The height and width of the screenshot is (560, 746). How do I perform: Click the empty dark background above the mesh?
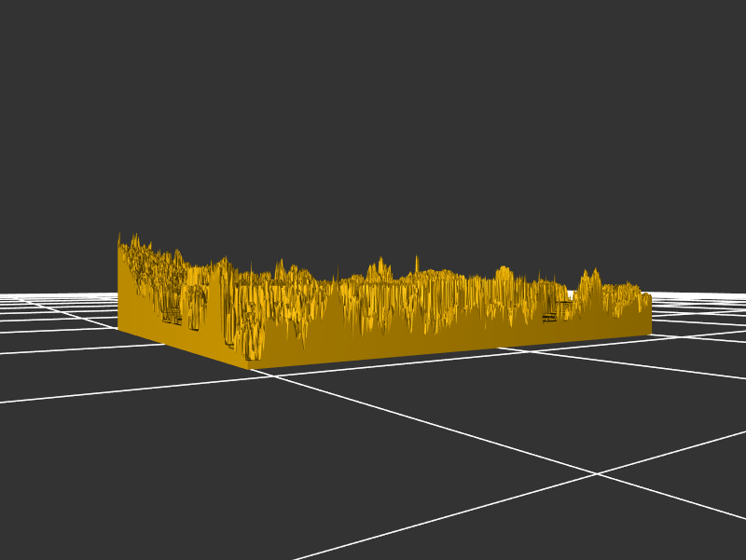tap(373, 121)
